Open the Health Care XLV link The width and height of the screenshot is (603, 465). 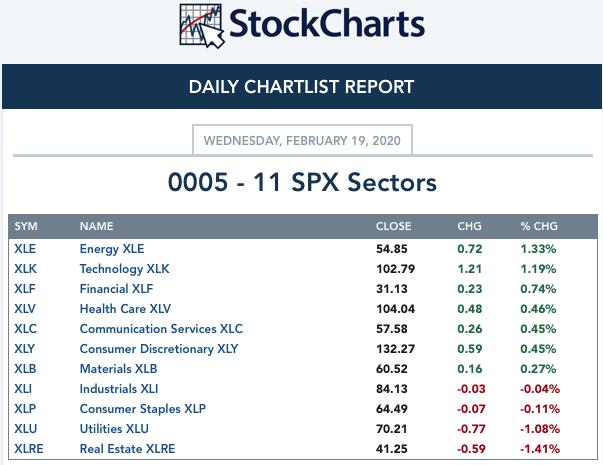126,309
